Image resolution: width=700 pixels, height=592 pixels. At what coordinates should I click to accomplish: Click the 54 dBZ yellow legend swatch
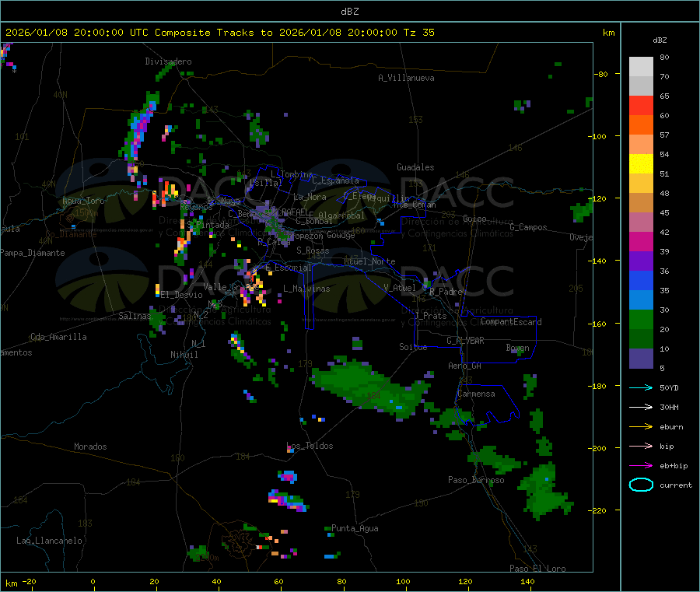pyautogui.click(x=641, y=164)
